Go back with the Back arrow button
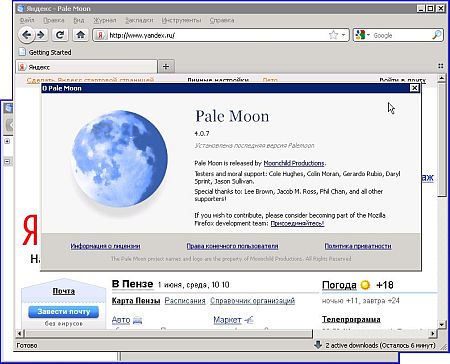 [26, 35]
